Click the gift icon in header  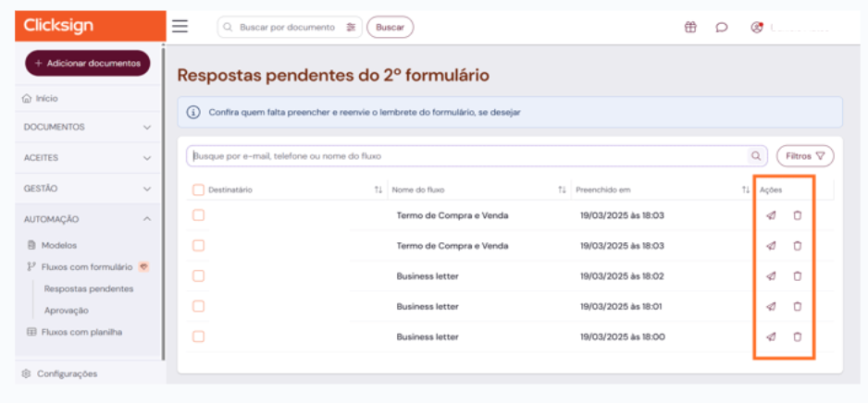690,27
